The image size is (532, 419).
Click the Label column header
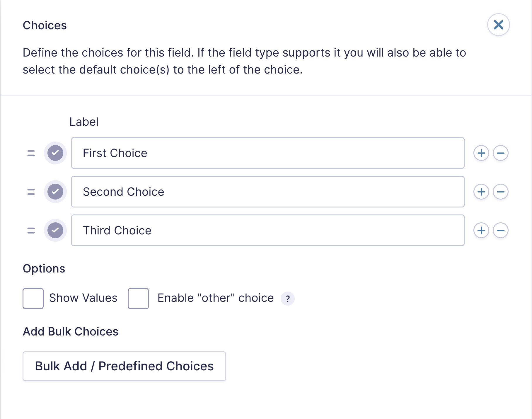84,121
